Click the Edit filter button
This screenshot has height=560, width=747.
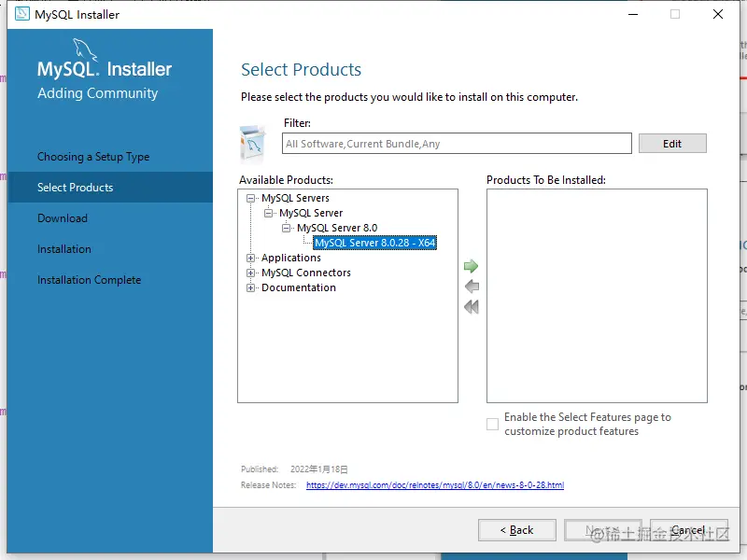tap(672, 144)
